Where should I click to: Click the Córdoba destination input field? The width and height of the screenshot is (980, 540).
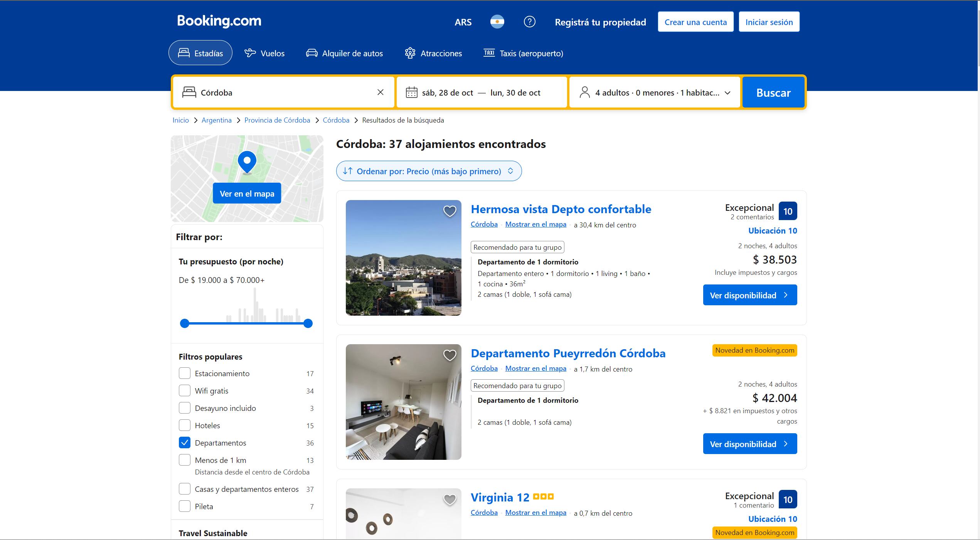[284, 93]
